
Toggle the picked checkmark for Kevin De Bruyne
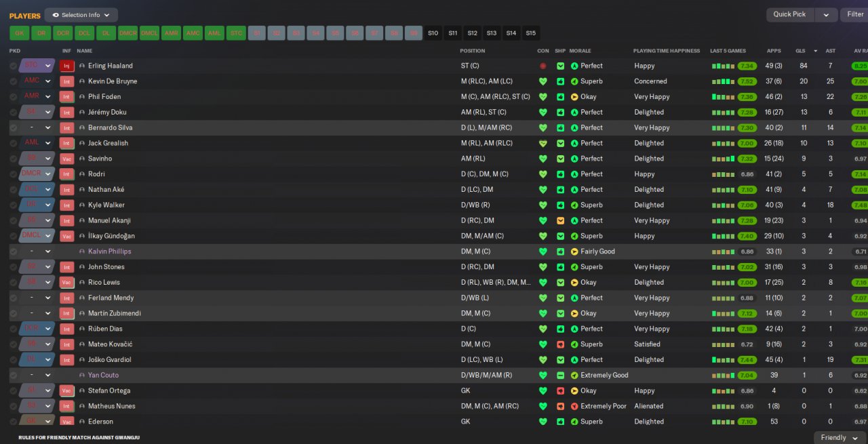[13, 81]
